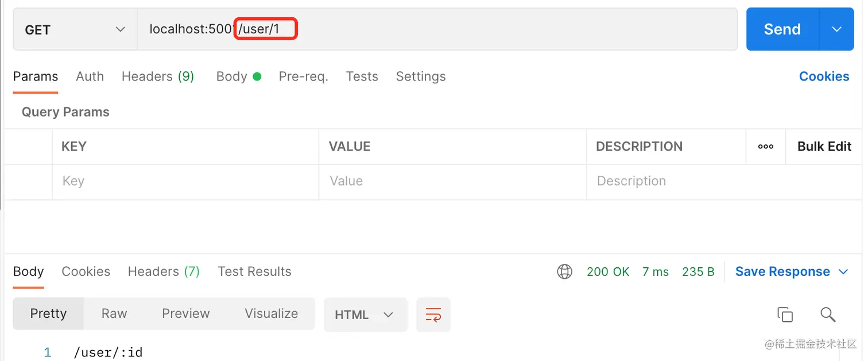Viewport: 868px width, 361px height.
Task: Open the Cookies link
Action: (x=824, y=76)
